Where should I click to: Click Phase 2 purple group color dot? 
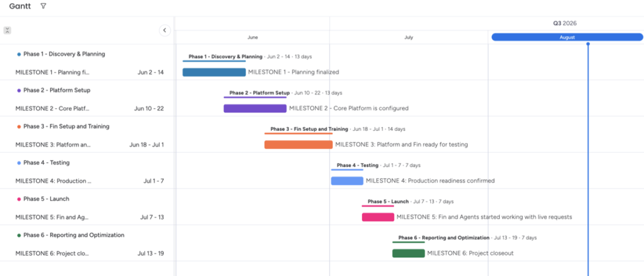pyautogui.click(x=19, y=91)
